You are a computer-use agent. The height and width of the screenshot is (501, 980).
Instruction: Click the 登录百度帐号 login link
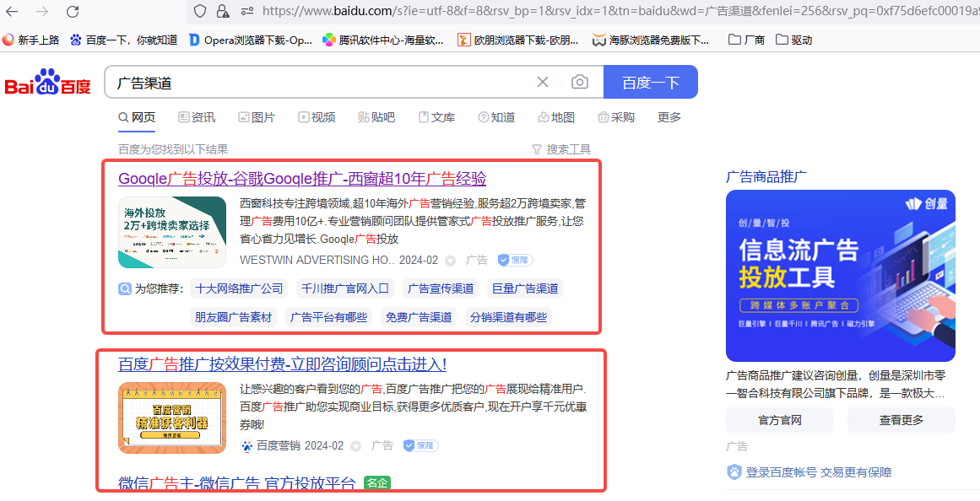[781, 471]
